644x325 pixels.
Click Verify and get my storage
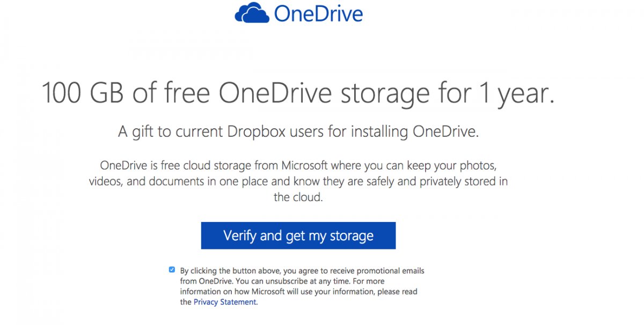[x=298, y=235]
